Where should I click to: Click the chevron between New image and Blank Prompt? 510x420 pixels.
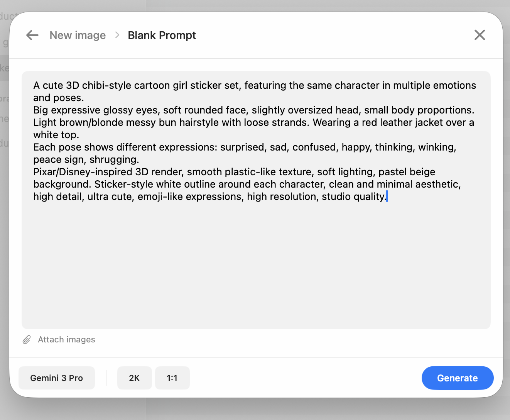point(117,35)
